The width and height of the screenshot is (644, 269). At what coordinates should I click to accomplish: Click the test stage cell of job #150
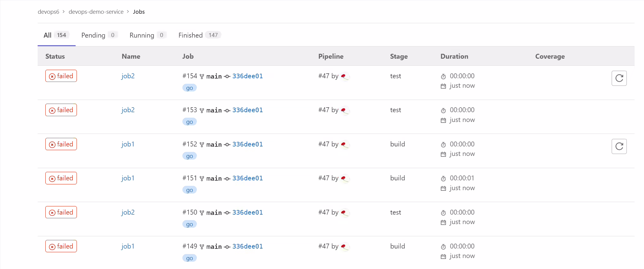(x=395, y=212)
